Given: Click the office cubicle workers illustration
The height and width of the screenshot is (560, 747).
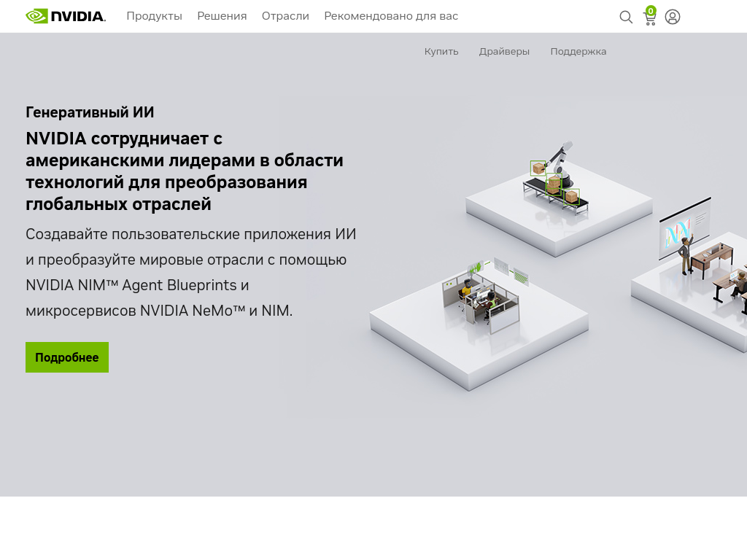Looking at the screenshot, I should 479,324.
